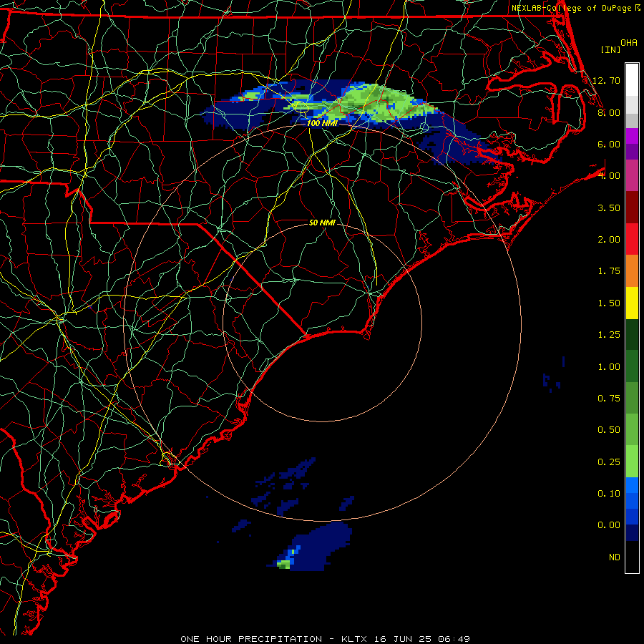The height and width of the screenshot is (644, 644).
Task: Select the red legend swatch near 2.00
Action: coord(632,239)
